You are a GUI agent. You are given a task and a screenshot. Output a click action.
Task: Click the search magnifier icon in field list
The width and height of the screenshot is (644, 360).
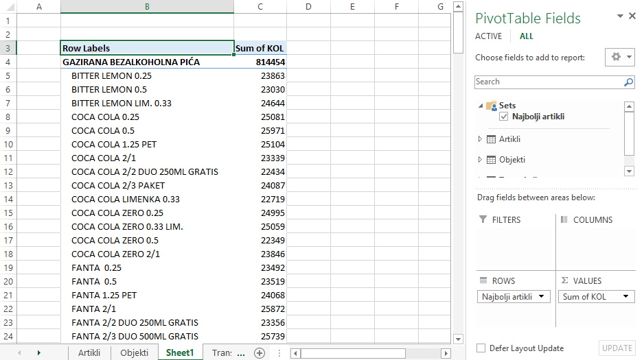(628, 82)
